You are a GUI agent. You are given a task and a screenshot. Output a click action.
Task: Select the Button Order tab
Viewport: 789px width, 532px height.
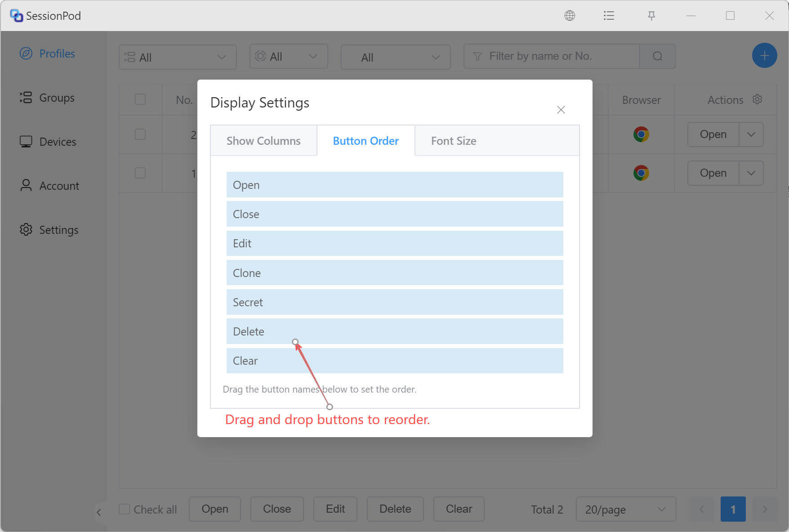[x=366, y=141]
